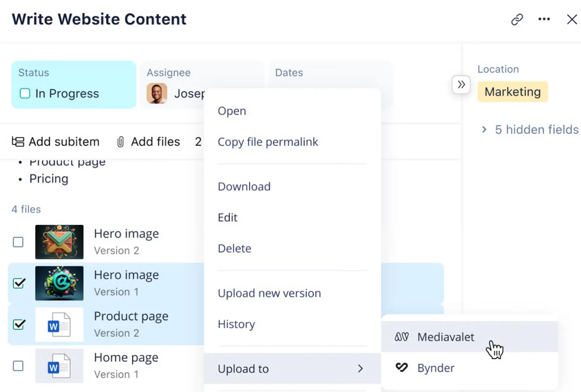Viewport: 581px width, 392px height.
Task: Select Copy file permalink from the menu
Action: click(268, 142)
